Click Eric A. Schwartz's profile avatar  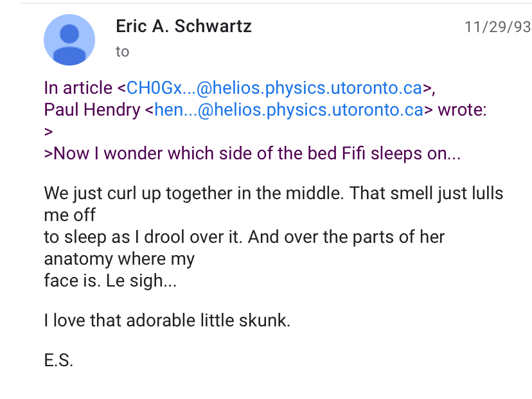tap(69, 40)
